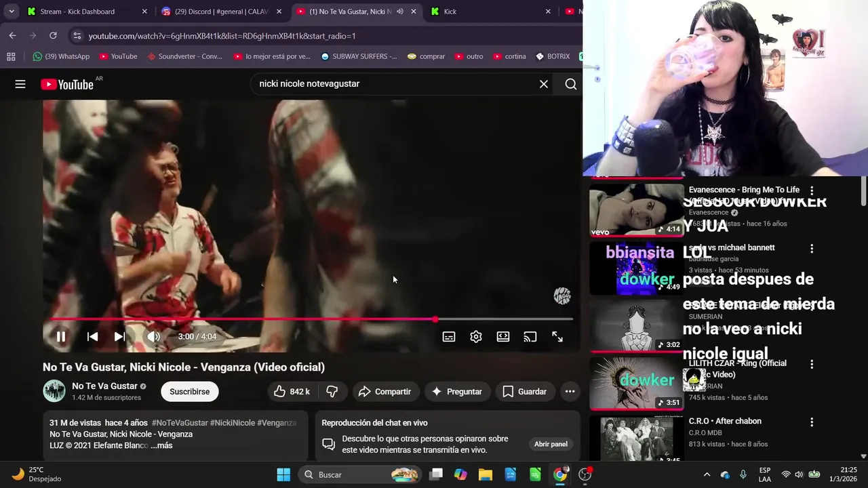Open File Explorer from the taskbar
868x488 pixels.
pos(486,474)
